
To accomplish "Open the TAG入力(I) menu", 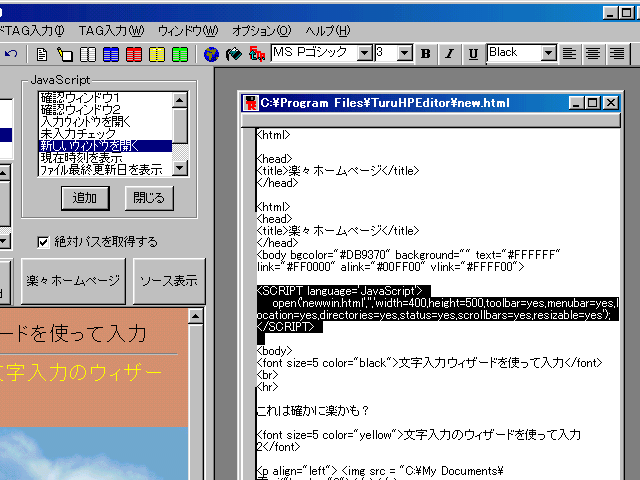I will coord(33,31).
